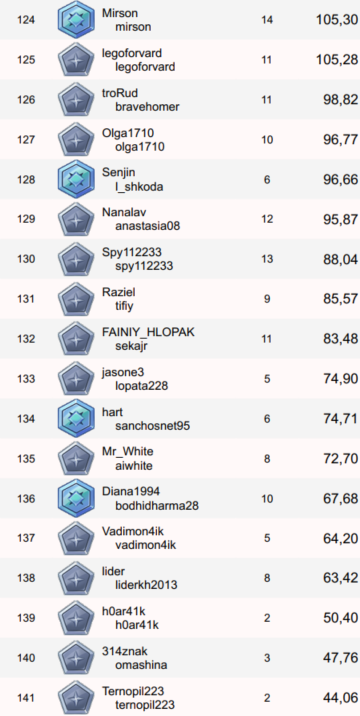
Task: Open username link olga1710
Action: pyautogui.click(x=140, y=147)
